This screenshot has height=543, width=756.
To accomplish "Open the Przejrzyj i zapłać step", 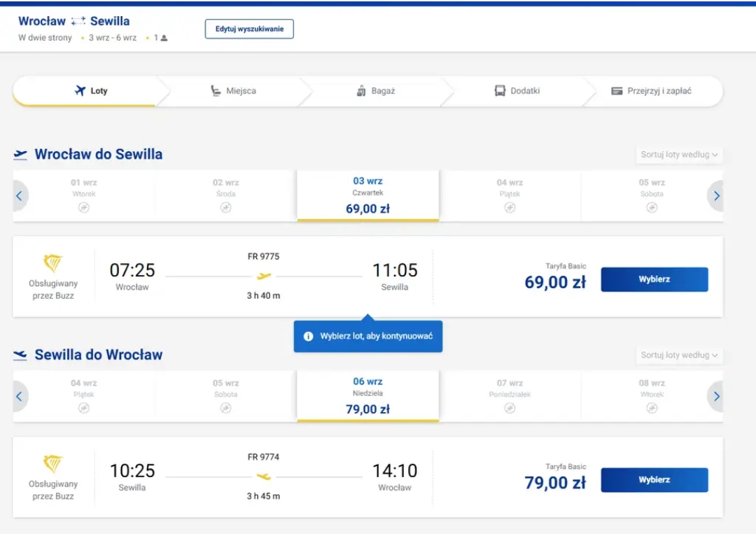I will (652, 91).
